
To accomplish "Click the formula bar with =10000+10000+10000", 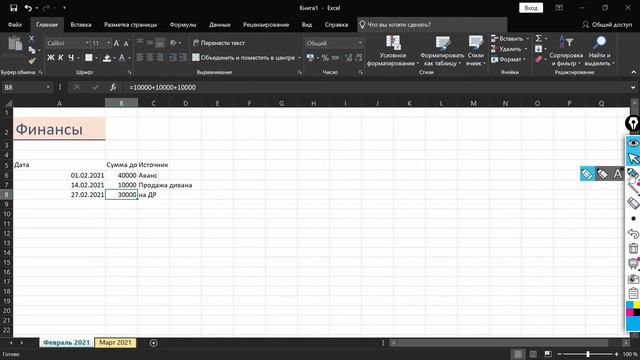I will click(x=376, y=87).
